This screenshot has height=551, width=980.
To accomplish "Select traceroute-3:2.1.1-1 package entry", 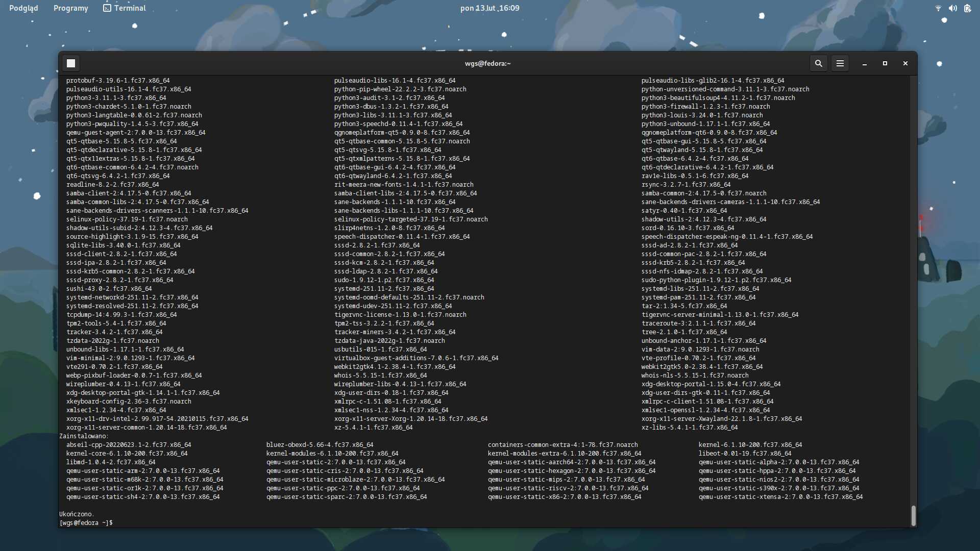I will click(x=699, y=323).
